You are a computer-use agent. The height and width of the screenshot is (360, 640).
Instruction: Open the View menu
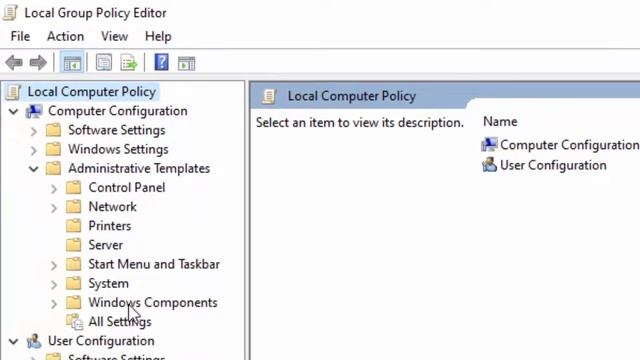point(115,36)
